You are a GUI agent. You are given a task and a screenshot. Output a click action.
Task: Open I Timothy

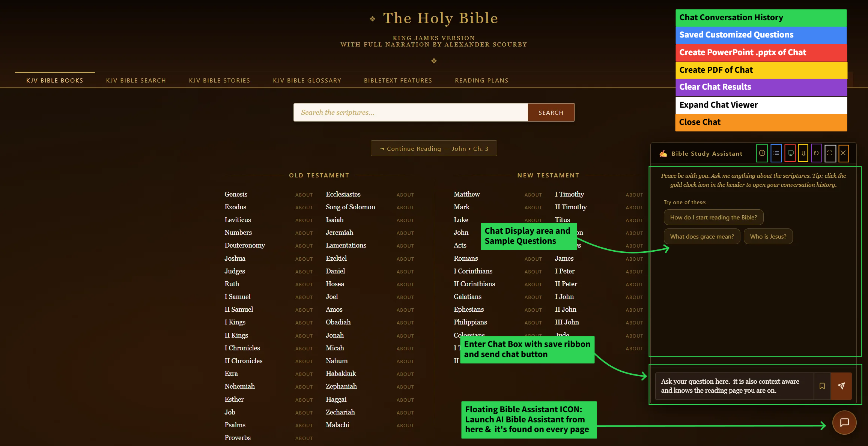pos(569,194)
